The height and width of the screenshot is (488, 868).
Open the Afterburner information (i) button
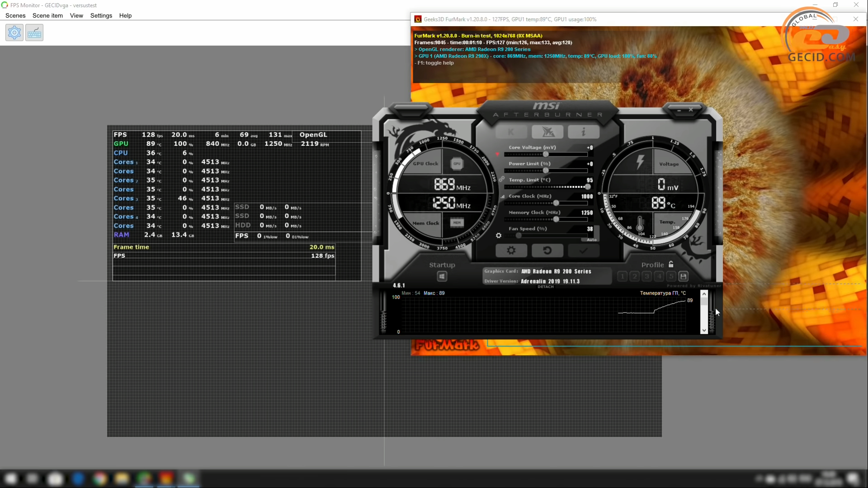coord(584,132)
